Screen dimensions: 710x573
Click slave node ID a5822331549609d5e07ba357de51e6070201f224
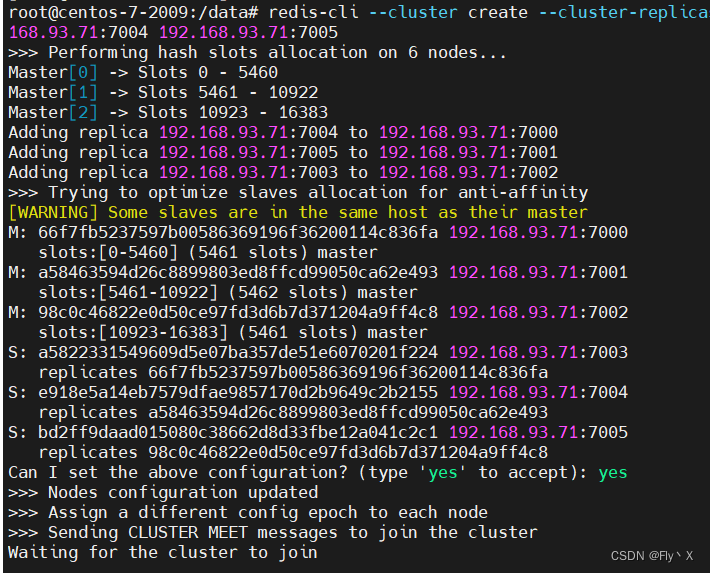click(238, 352)
